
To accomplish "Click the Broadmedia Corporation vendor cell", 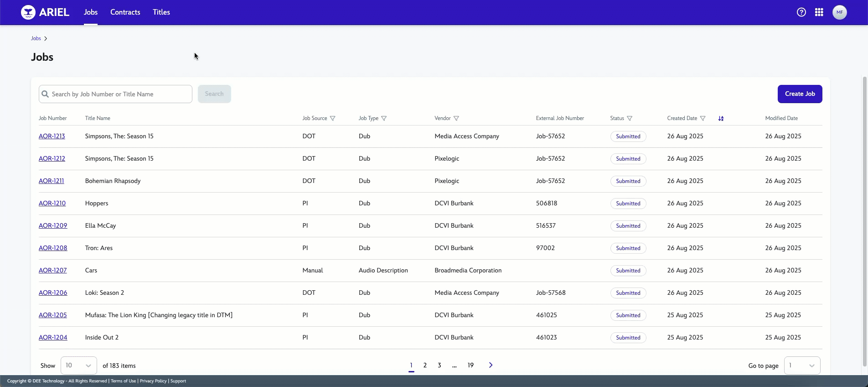I will click(x=468, y=271).
